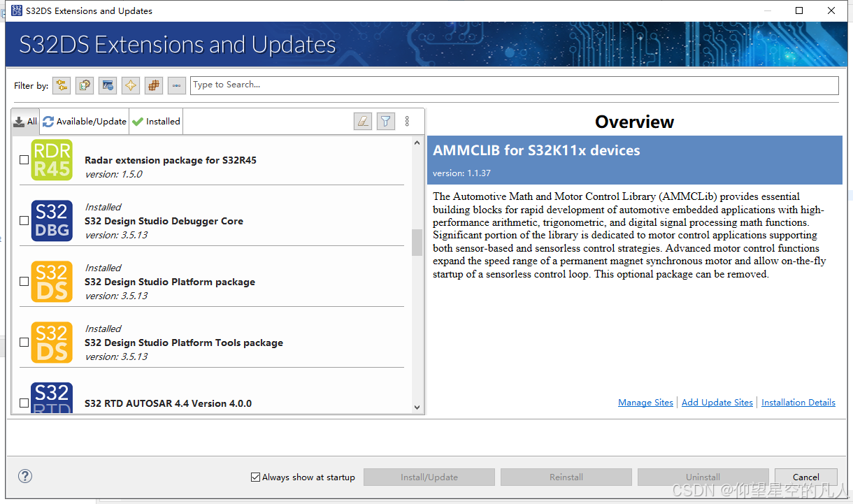This screenshot has height=504, width=853.
Task: Click the Uninstall button
Action: point(703,477)
